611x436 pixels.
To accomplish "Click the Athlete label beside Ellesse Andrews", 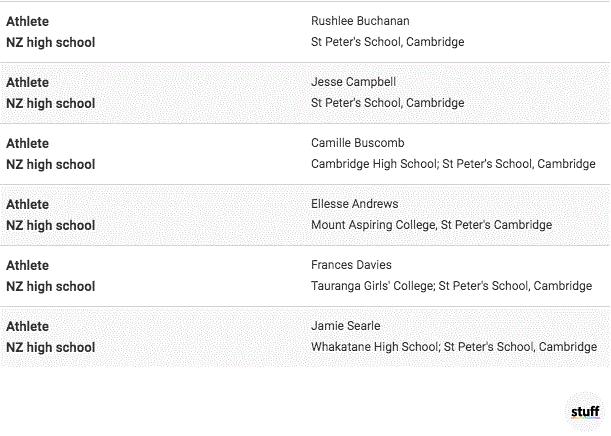I will (27, 204).
